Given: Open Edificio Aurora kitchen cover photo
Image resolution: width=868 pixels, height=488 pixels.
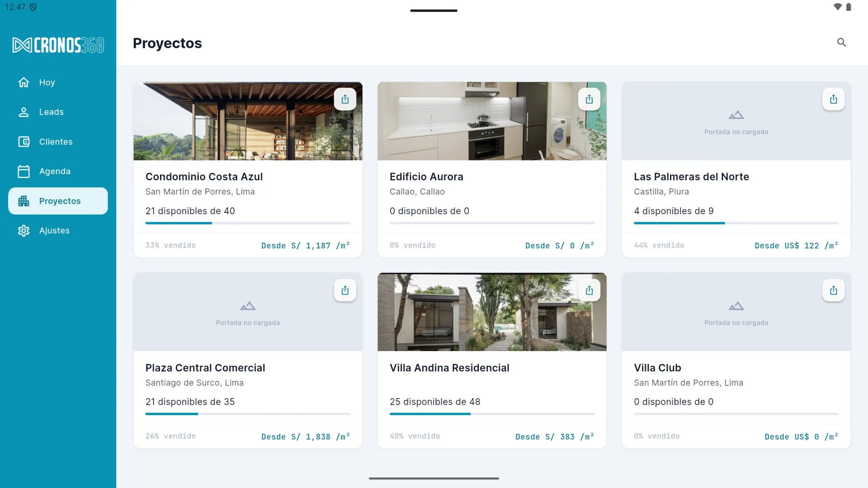Looking at the screenshot, I should (492, 121).
